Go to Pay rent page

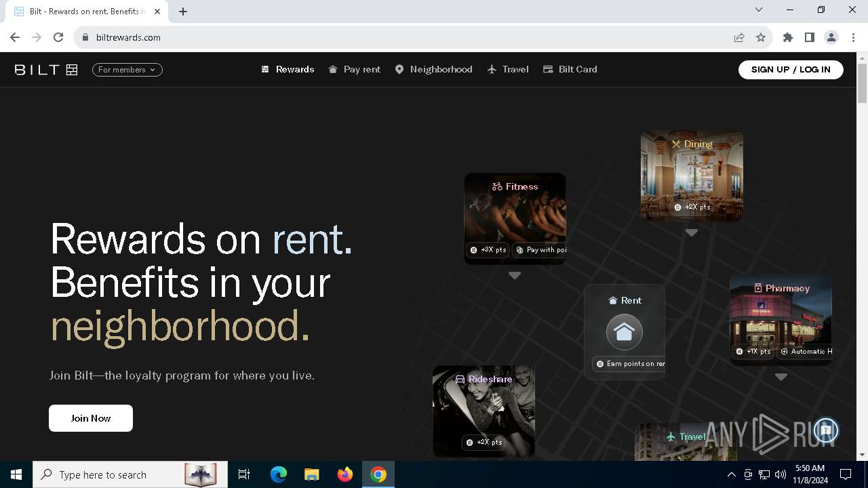[354, 69]
